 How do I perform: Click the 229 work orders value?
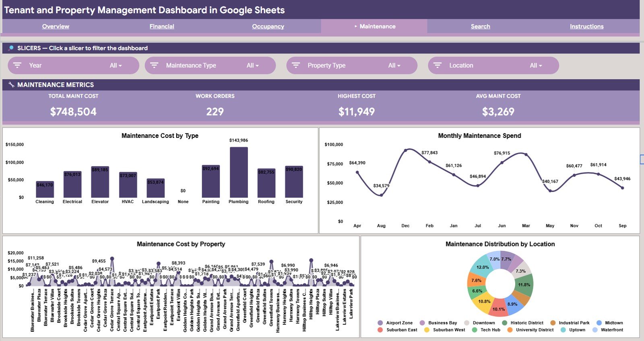(215, 112)
